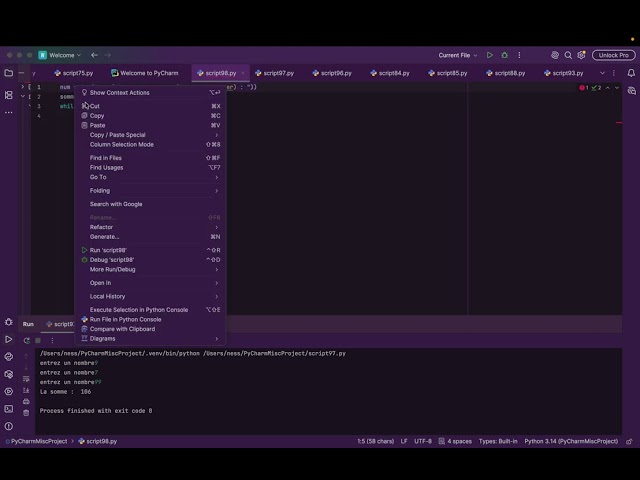Toggle soft-wrap icon in Run panel
The image size is (640, 480).
(26, 379)
